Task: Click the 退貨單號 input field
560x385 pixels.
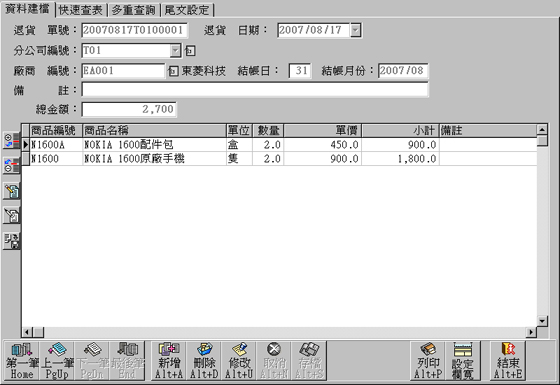Action: (135, 30)
